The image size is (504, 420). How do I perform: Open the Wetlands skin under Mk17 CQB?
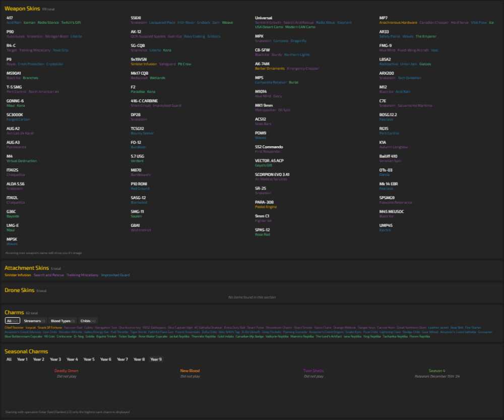(157, 78)
